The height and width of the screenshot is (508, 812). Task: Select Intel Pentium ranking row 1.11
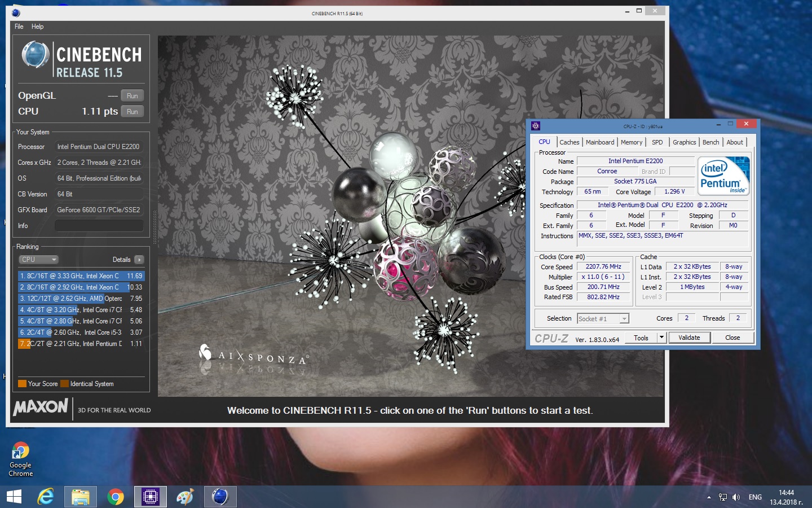[x=81, y=344]
